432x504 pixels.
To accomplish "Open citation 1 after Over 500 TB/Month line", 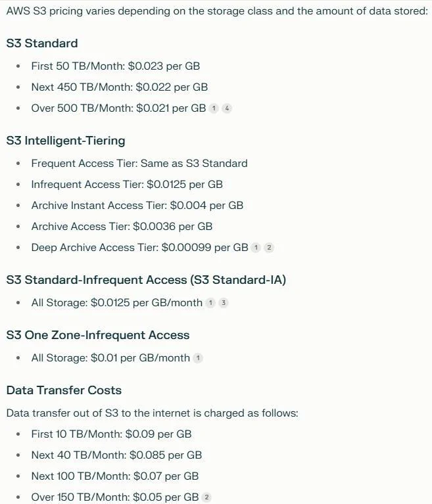I will click(214, 108).
